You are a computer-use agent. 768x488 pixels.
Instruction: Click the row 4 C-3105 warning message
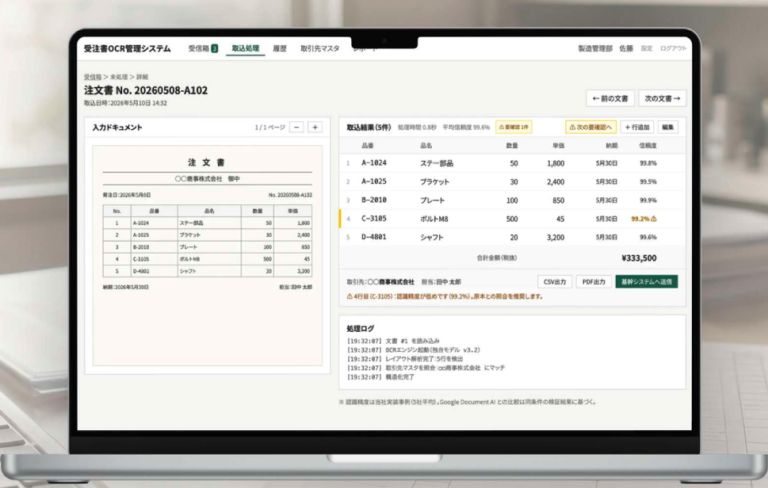[444, 296]
